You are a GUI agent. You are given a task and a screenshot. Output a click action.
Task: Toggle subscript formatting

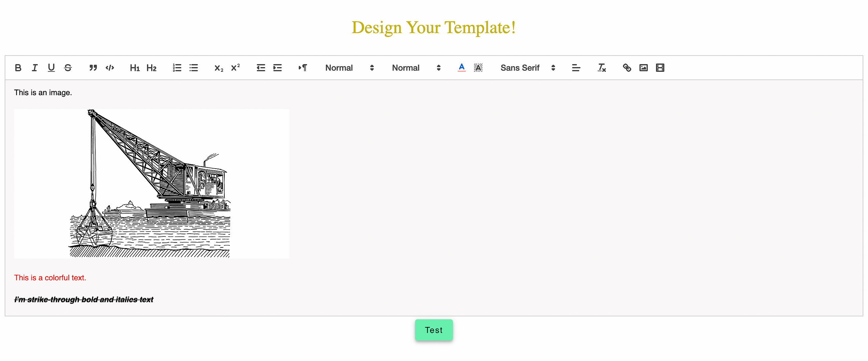[218, 67]
